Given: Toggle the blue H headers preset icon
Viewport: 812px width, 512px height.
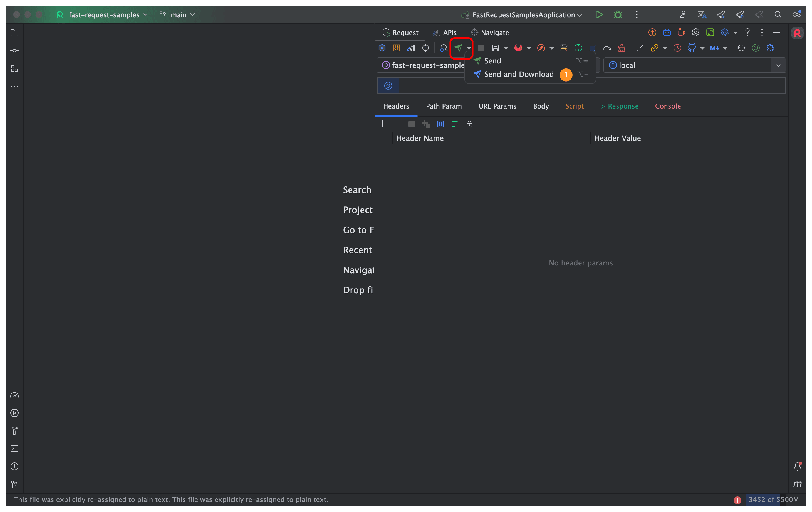Looking at the screenshot, I should (440, 124).
